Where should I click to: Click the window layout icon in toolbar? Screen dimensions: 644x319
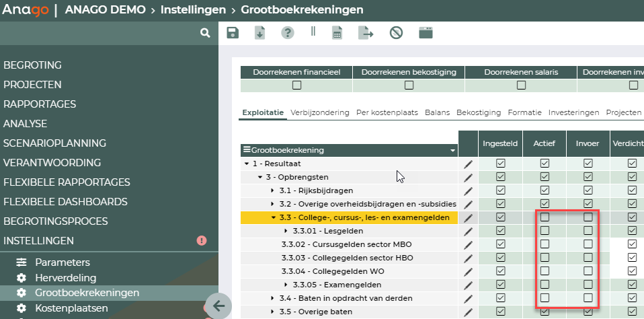coord(426,33)
